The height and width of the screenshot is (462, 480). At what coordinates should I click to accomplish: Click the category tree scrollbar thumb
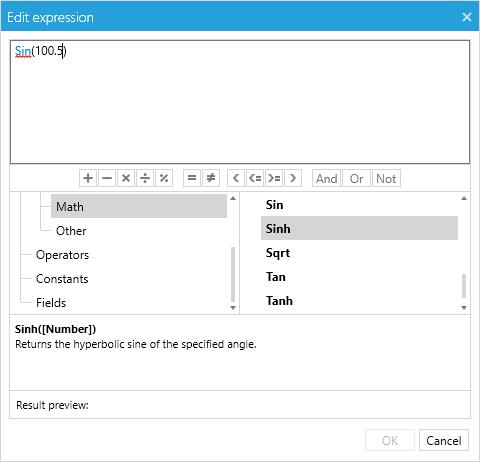[x=233, y=274]
